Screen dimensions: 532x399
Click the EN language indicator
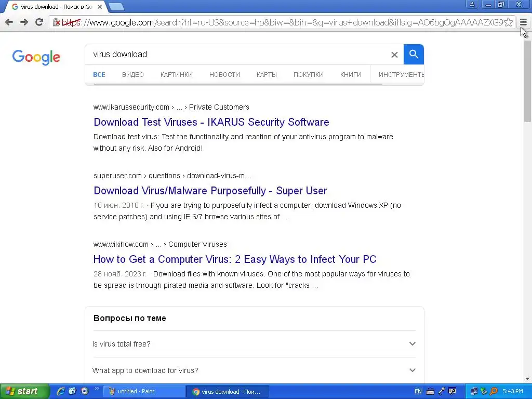point(418,392)
